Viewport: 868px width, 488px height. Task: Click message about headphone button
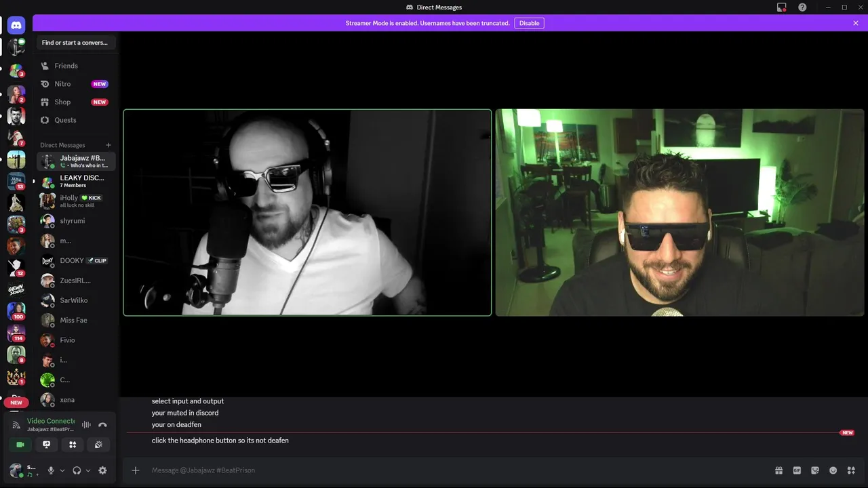[220, 441]
